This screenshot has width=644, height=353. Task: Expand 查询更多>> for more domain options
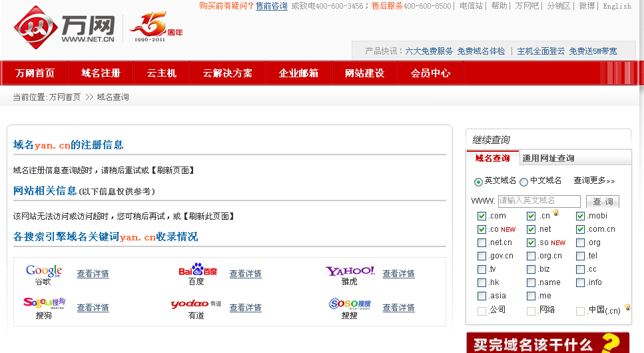pyautogui.click(x=594, y=180)
